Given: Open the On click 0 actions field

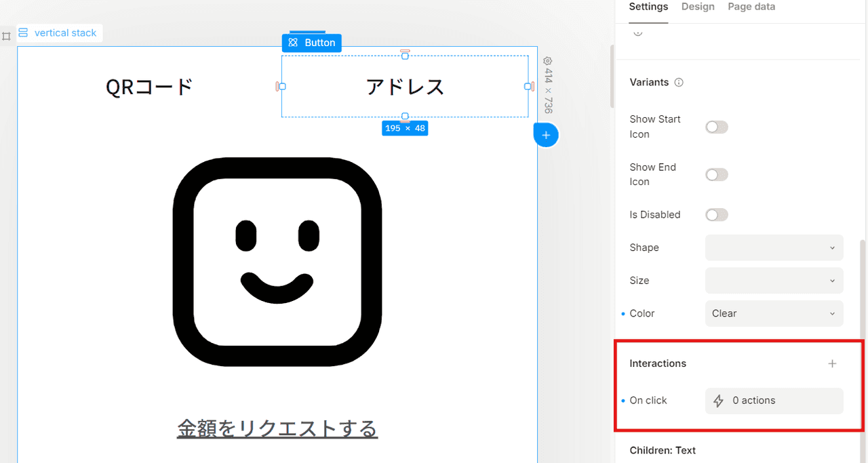Looking at the screenshot, I should point(774,401).
